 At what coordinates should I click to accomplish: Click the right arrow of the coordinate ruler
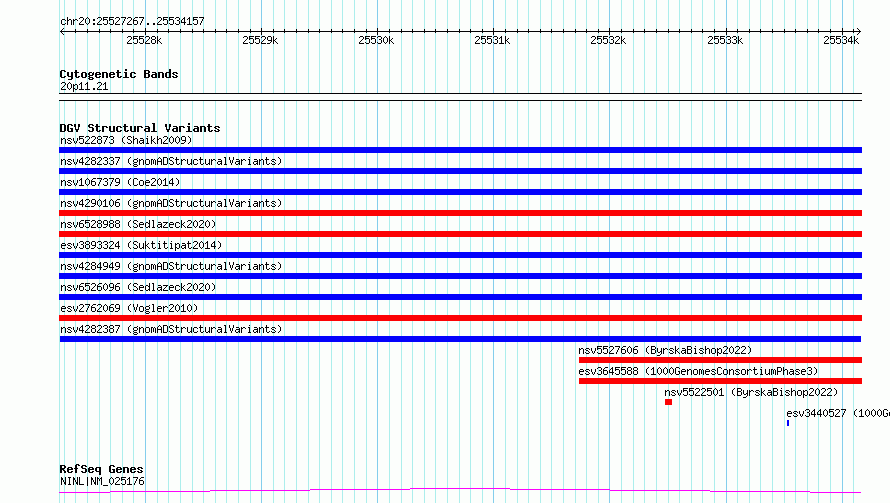859,31
